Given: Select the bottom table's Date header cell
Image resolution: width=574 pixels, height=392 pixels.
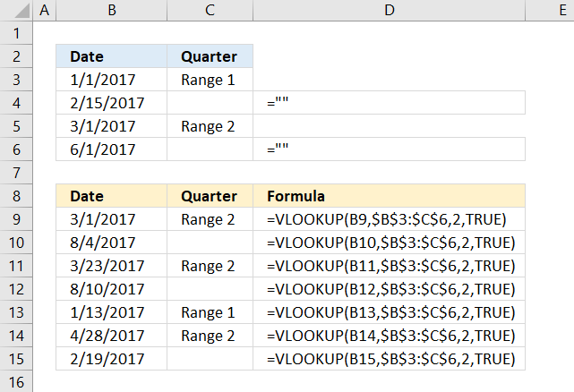Looking at the screenshot, I should [112, 196].
